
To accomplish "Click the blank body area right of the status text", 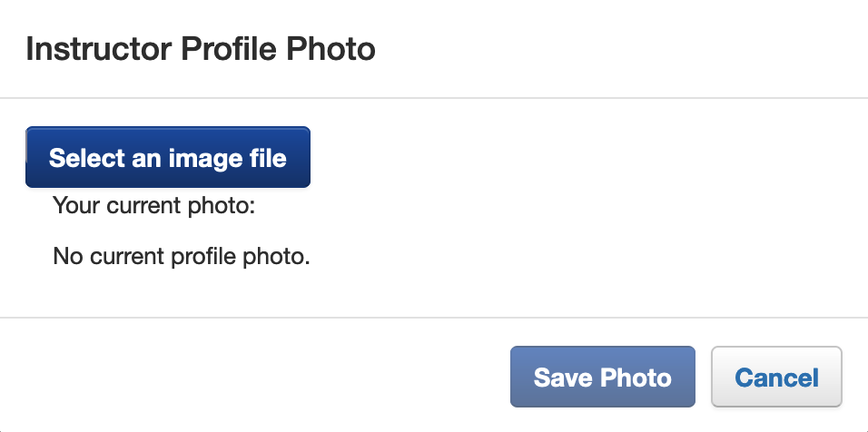I will (590, 257).
